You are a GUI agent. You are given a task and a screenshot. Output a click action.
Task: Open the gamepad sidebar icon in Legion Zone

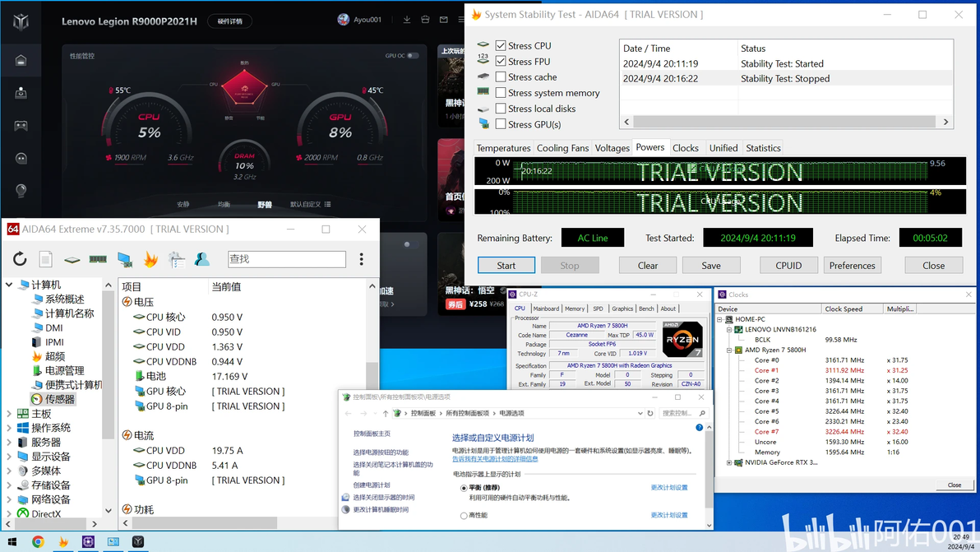pos(21,125)
